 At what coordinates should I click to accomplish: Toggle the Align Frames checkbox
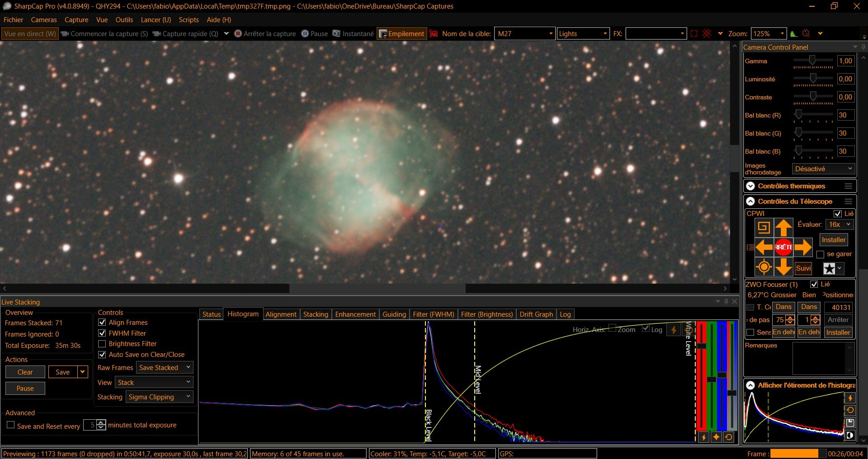point(102,323)
